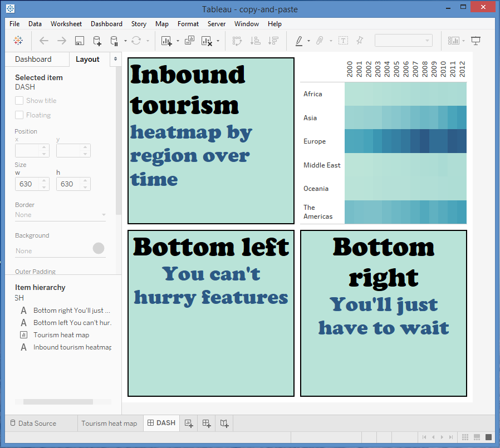Toggle the Floating checkbox
Screen dimensions: 500x448
[x=19, y=115]
